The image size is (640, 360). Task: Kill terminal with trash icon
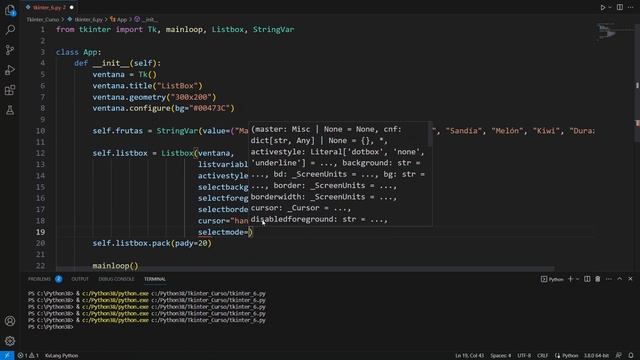598,279
